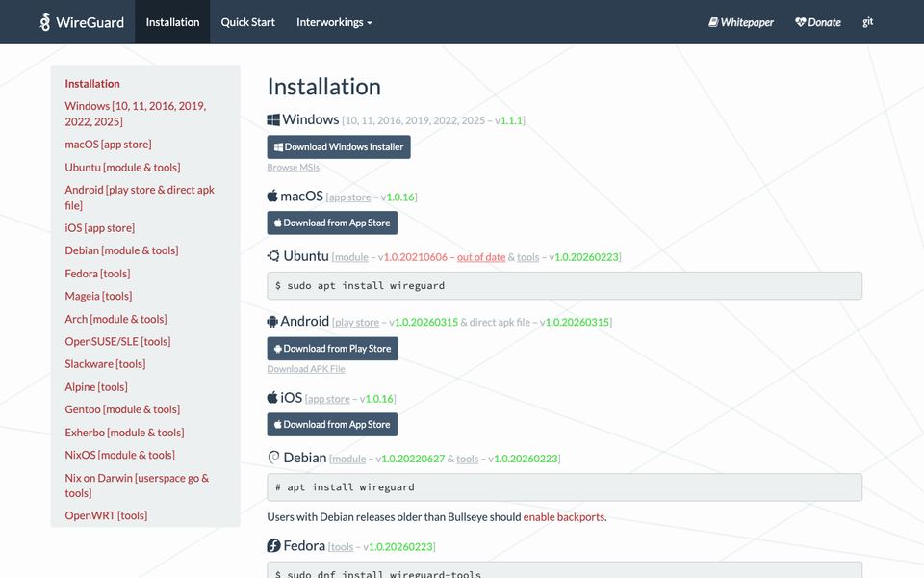Click the Apple logo beside the iOS heading
This screenshot has width=924, height=578.
[271, 397]
